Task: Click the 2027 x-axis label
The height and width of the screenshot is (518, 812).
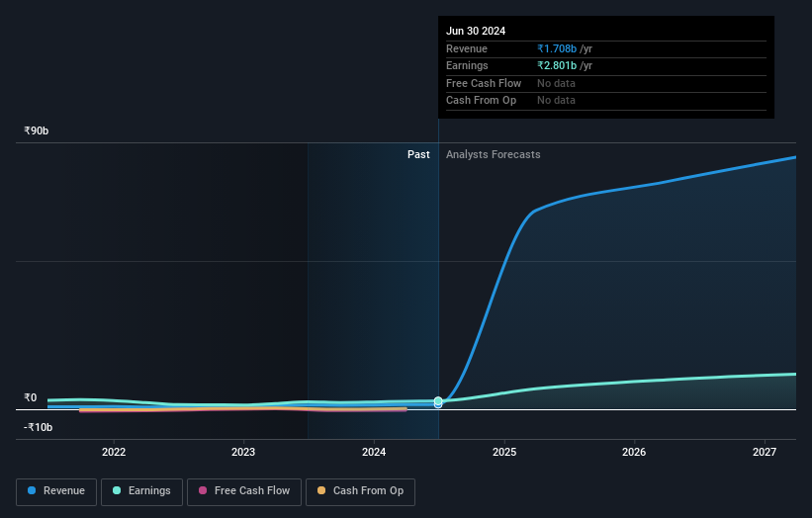Action: pyautogui.click(x=765, y=453)
